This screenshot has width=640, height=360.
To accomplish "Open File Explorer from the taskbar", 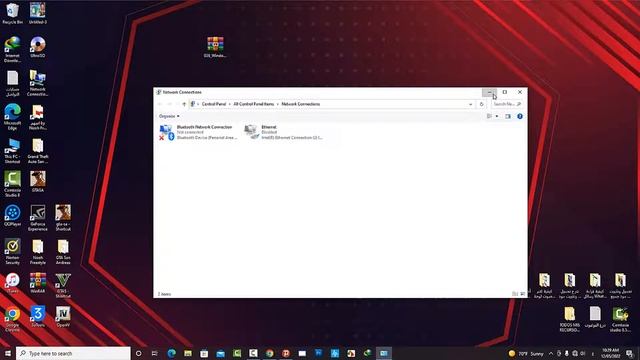I will coord(188,353).
